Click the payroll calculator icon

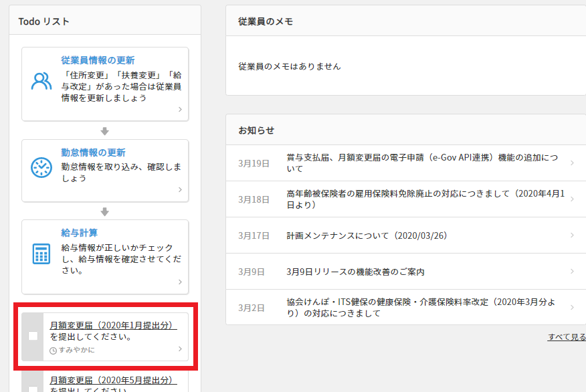pyautogui.click(x=41, y=254)
